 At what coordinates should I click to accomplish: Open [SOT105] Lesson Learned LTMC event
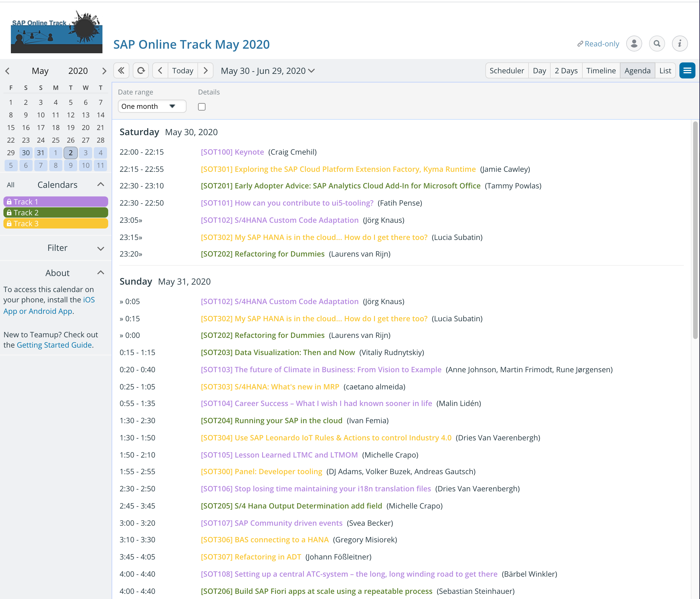[279, 455]
